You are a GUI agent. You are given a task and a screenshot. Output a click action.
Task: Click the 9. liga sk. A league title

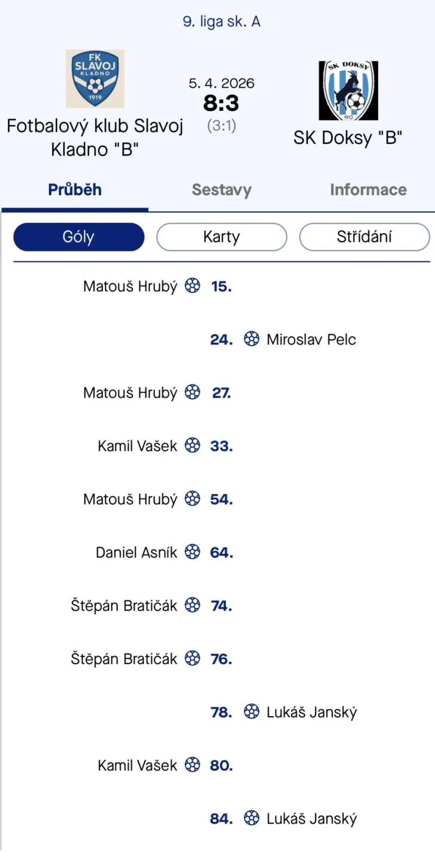222,22
